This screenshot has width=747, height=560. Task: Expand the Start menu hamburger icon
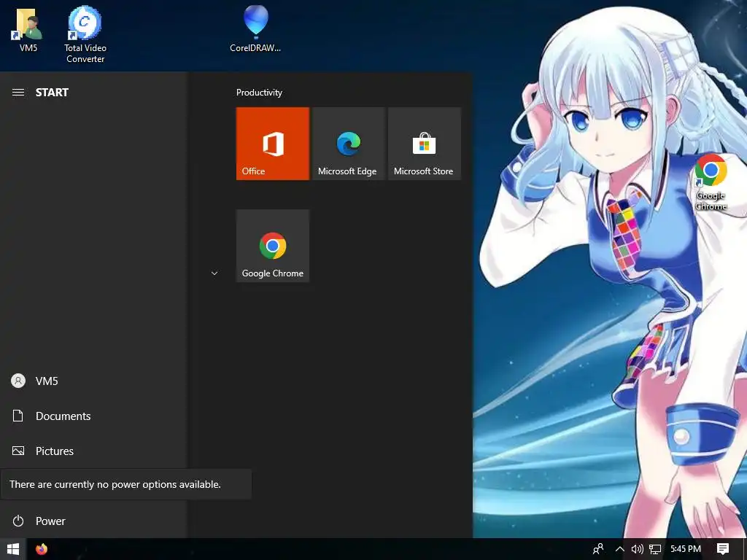tap(18, 93)
